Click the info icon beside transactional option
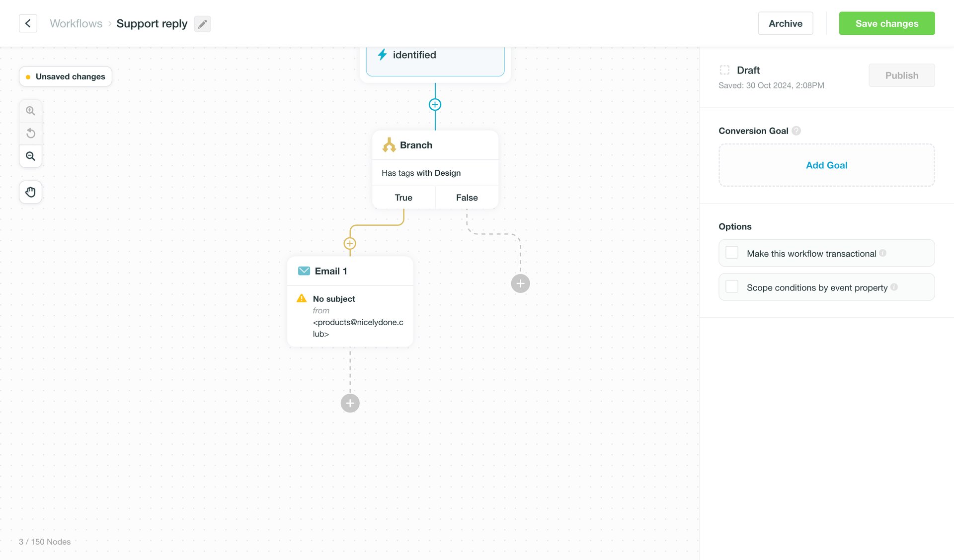Screen dimensions: 954x560 coord(883,253)
